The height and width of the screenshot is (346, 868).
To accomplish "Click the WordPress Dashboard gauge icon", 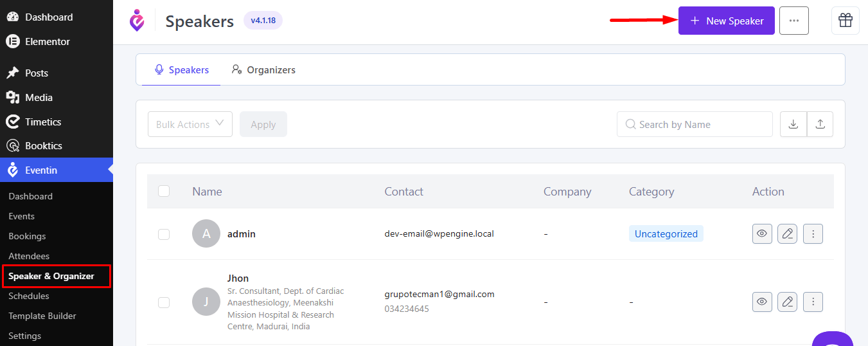I will (x=13, y=17).
